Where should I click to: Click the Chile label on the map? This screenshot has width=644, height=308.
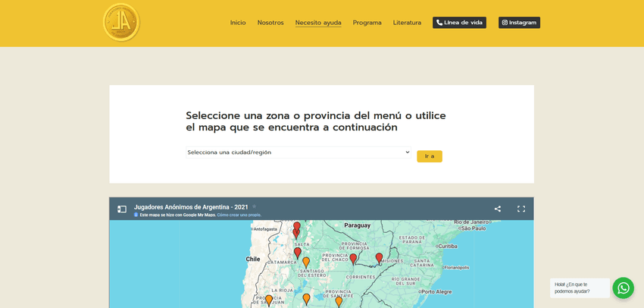click(253, 259)
